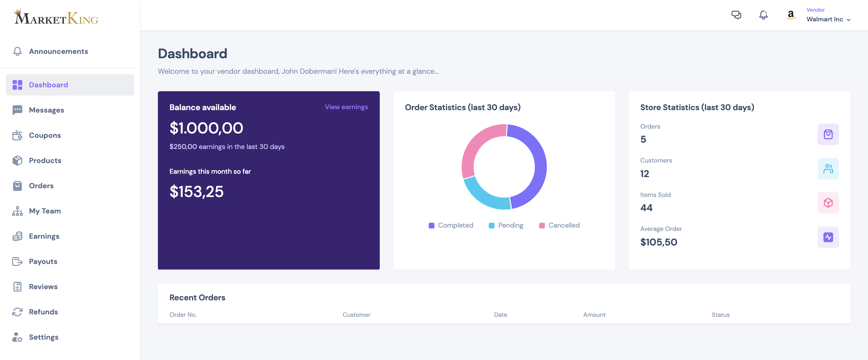Open View earnings link

(346, 106)
